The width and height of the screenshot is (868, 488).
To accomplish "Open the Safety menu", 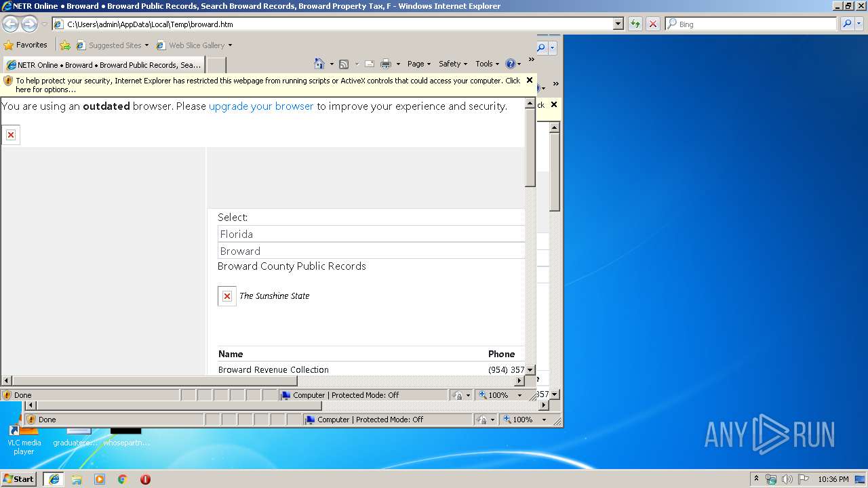I will pyautogui.click(x=453, y=64).
